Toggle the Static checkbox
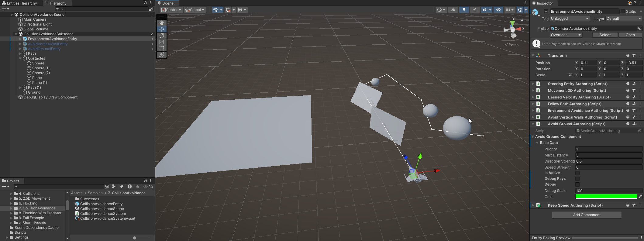 pyautogui.click(x=623, y=11)
